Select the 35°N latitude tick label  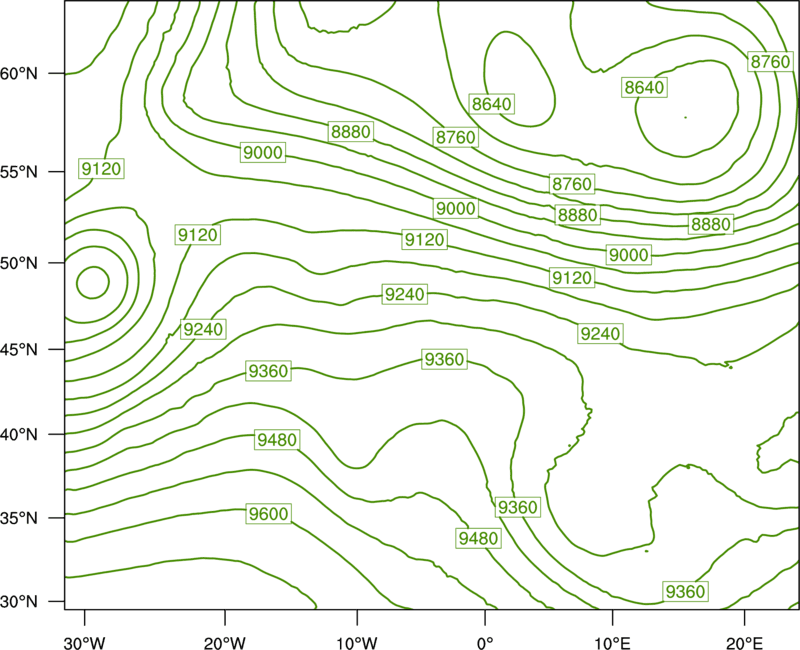19,518
